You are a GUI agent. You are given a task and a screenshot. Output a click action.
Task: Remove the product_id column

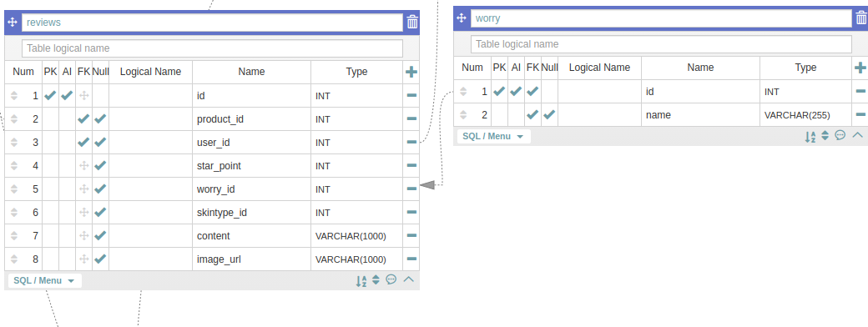(411, 118)
